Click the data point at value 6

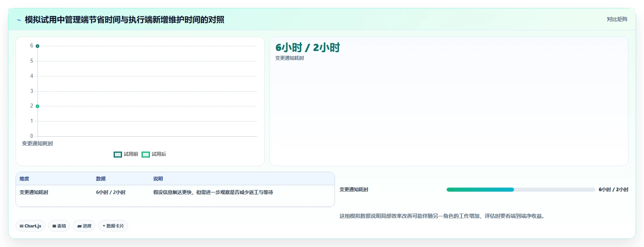pos(37,46)
